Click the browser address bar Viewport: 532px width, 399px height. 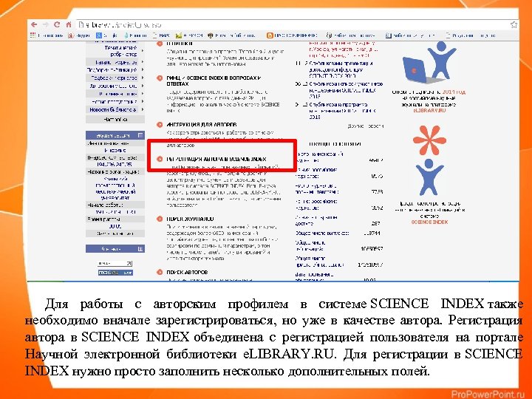click(292, 24)
